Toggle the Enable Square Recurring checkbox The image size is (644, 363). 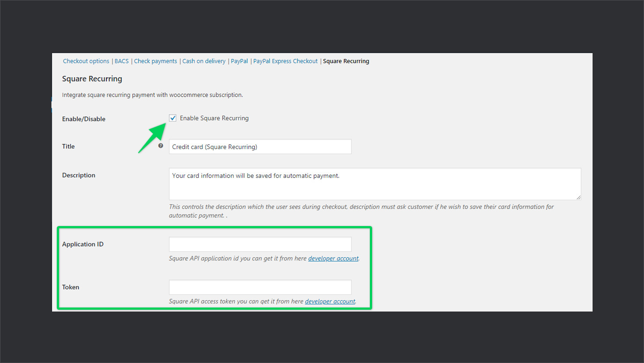click(173, 118)
